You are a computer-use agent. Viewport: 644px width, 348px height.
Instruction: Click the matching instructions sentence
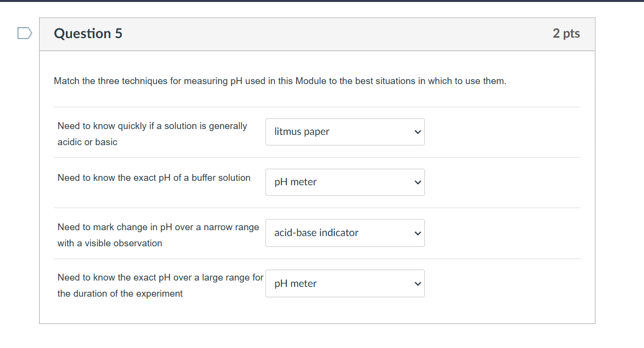click(x=279, y=81)
